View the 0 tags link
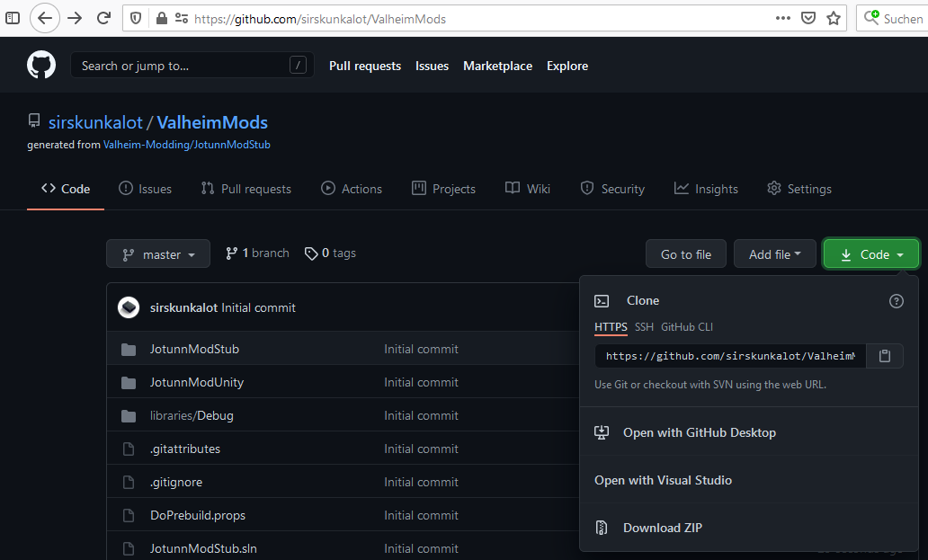 point(330,253)
